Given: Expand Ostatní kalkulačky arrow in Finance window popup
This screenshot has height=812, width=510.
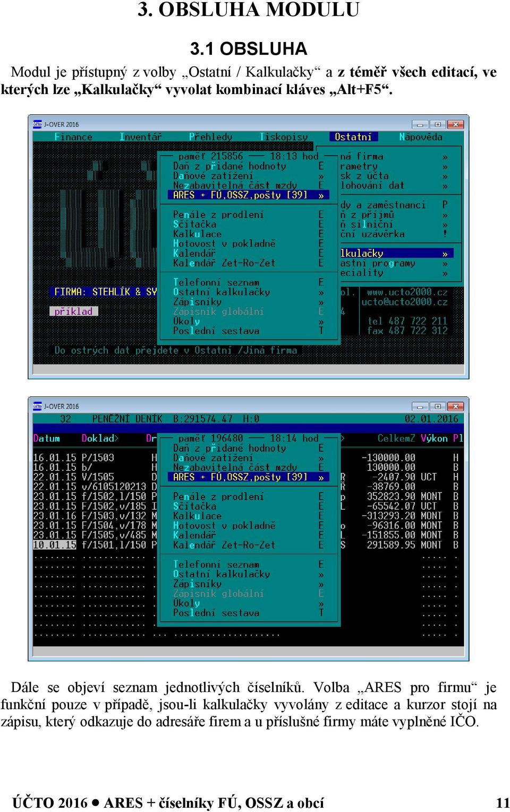Looking at the screenshot, I should [x=321, y=293].
